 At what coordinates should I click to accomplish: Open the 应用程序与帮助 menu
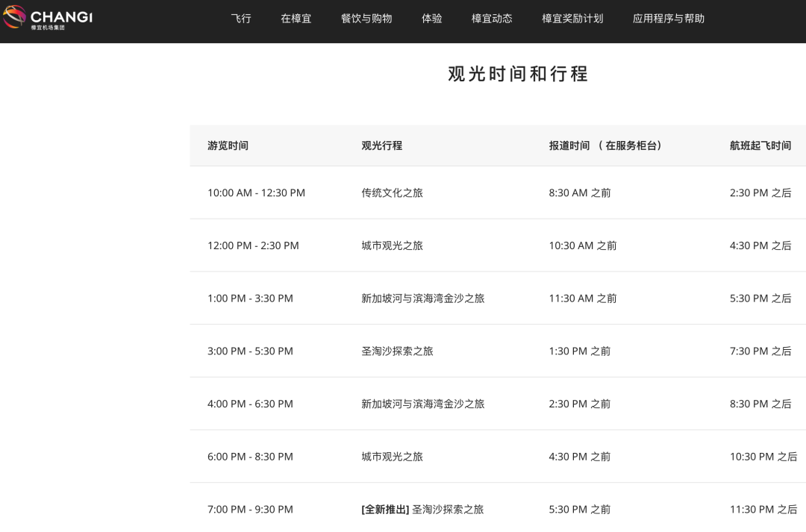(669, 19)
